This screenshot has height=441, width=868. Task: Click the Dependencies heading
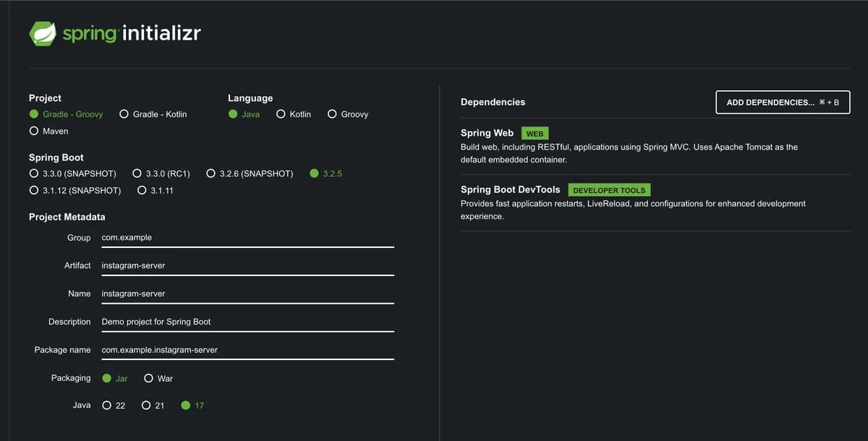click(493, 102)
